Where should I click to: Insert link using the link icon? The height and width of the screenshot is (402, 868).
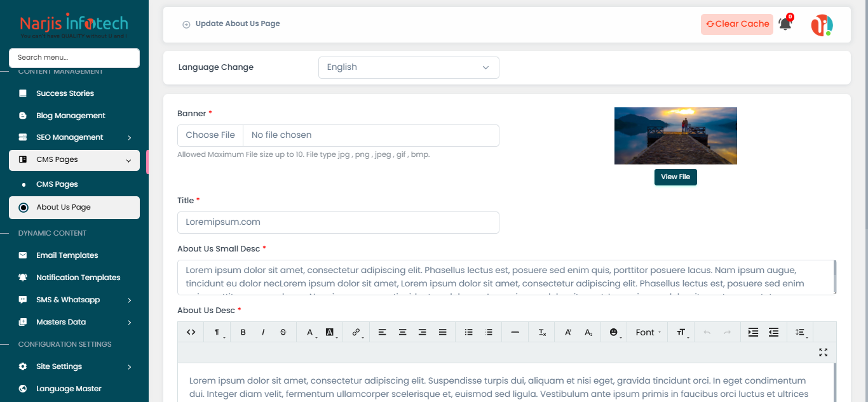coord(356,332)
